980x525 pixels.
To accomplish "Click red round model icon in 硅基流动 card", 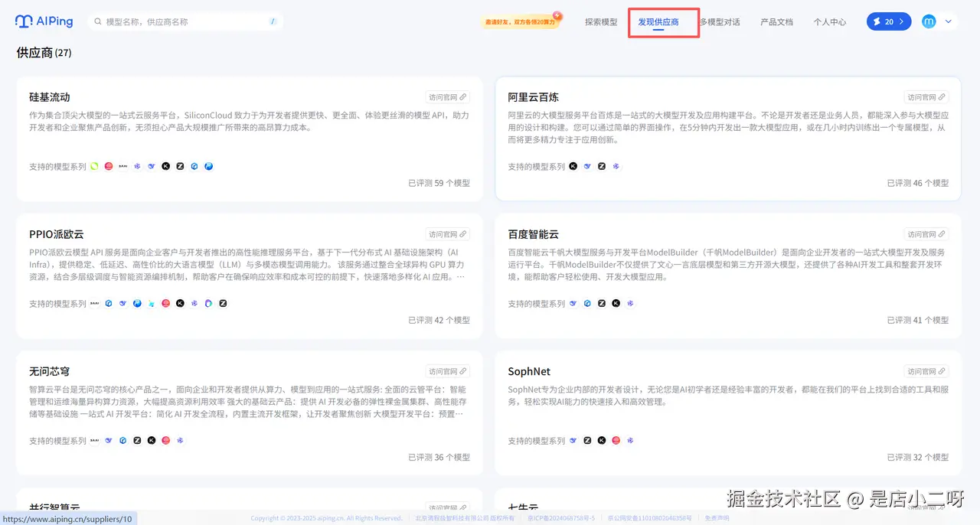I will coord(109,166).
